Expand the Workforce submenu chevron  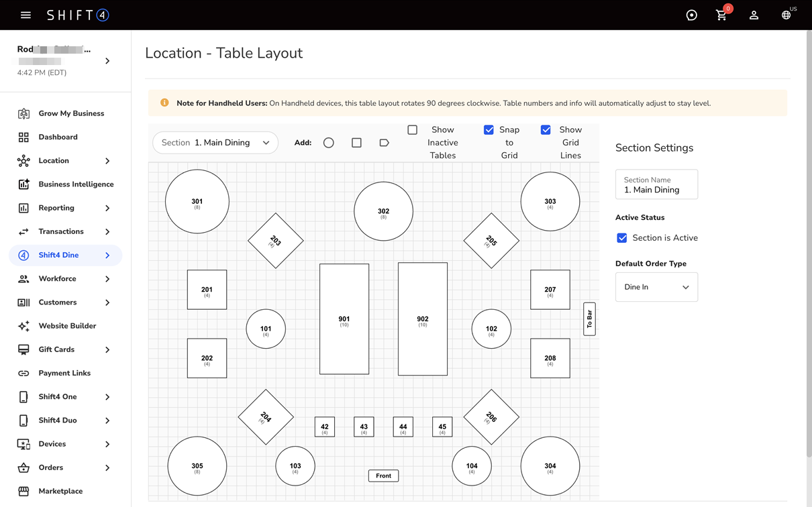(x=107, y=279)
